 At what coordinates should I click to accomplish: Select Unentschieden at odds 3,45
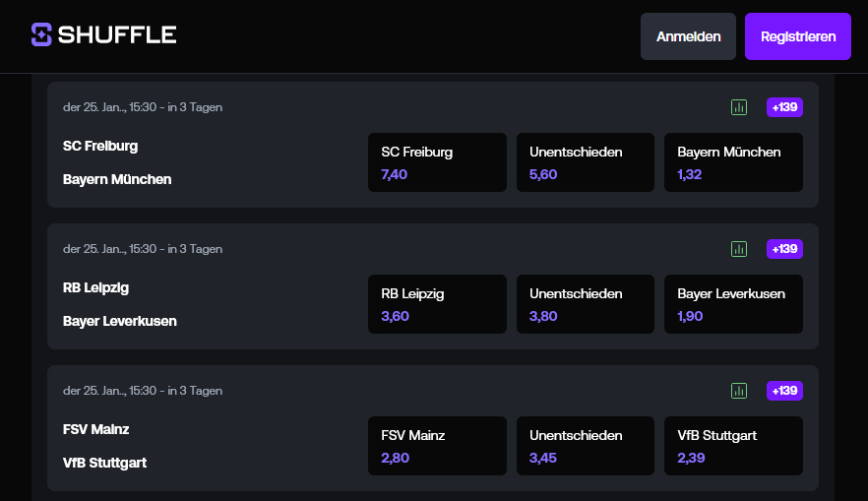pos(586,446)
